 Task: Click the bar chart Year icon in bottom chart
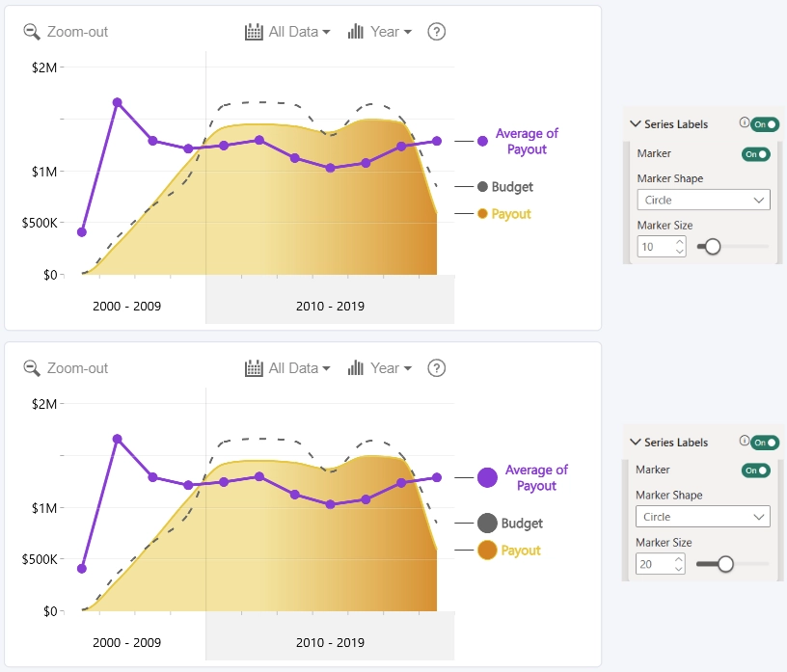[x=355, y=368]
